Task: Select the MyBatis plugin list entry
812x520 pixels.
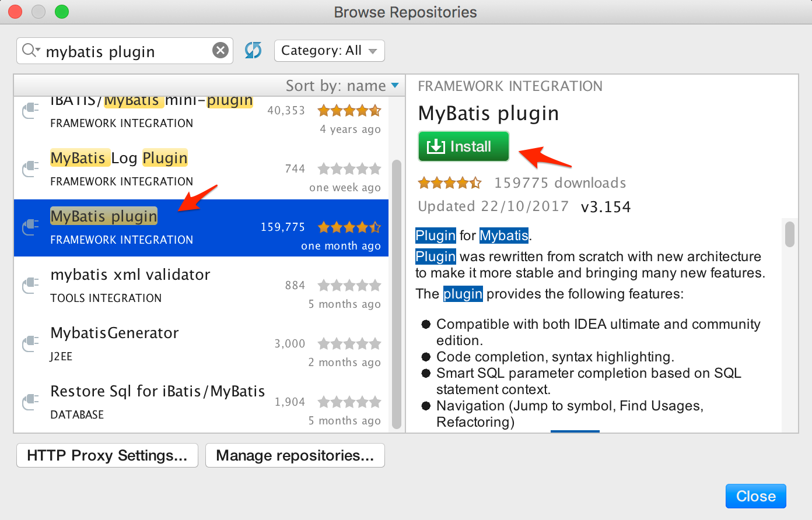Action: point(201,228)
